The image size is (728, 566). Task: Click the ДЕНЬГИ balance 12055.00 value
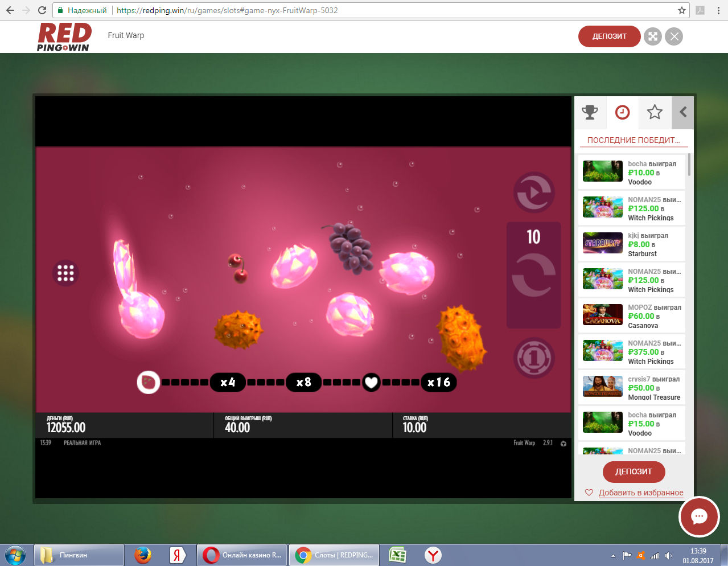66,428
